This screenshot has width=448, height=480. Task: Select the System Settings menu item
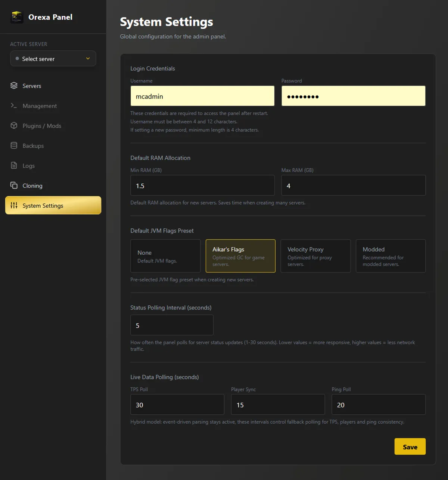pos(53,205)
